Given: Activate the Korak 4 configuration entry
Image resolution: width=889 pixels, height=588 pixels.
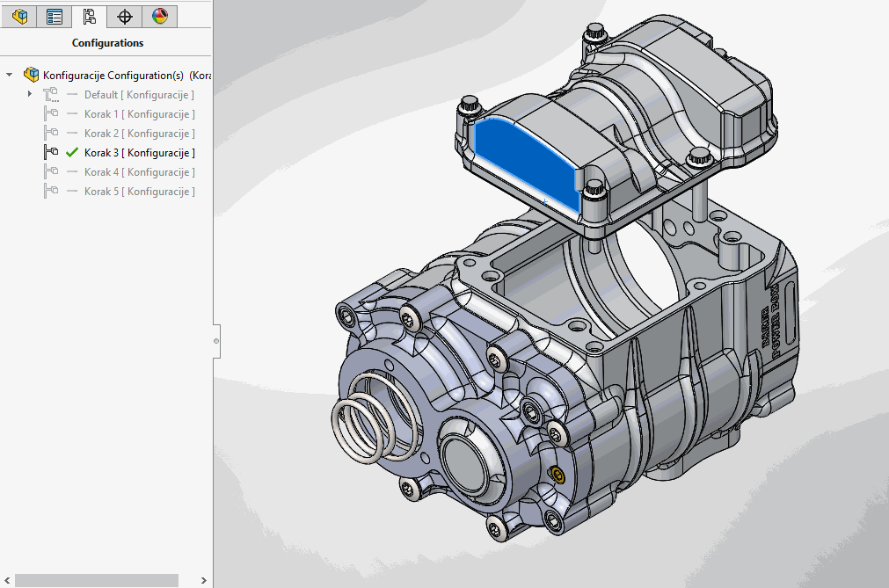Looking at the screenshot, I should coord(139,172).
